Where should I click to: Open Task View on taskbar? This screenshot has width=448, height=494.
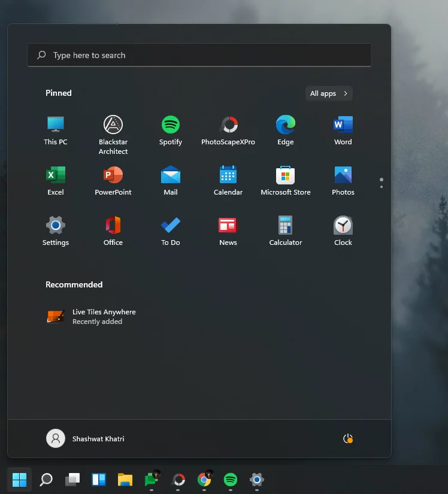click(x=72, y=480)
